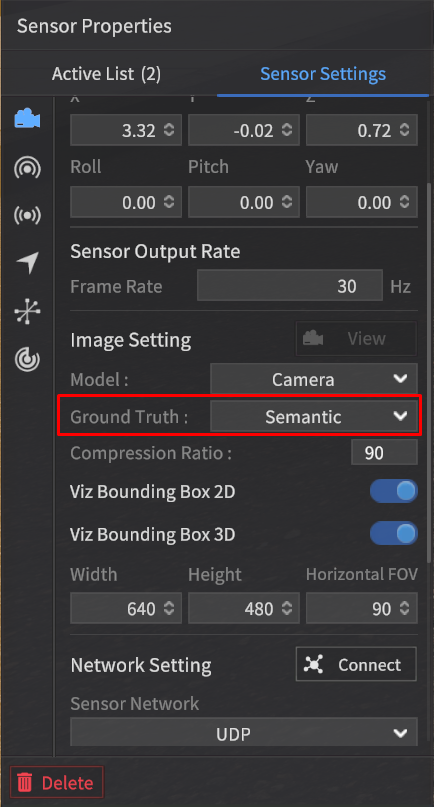Click the Frame Rate label
Image resolution: width=434 pixels, height=807 pixels.
(116, 286)
